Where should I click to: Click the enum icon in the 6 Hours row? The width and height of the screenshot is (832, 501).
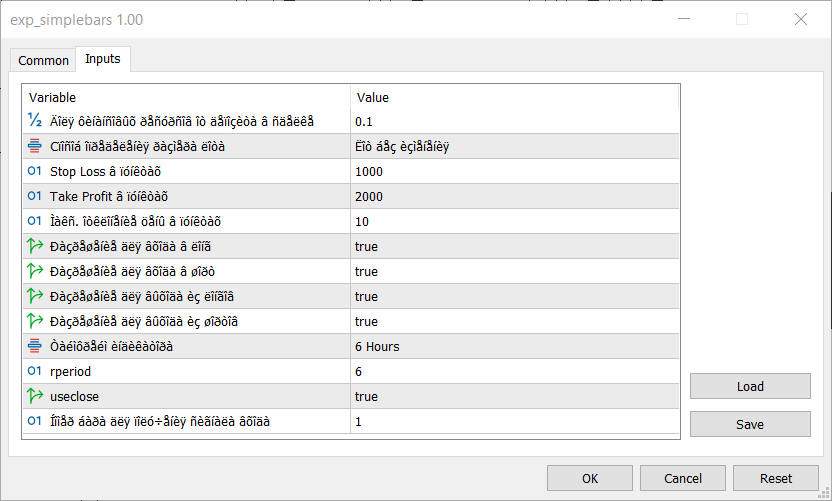(x=34, y=346)
